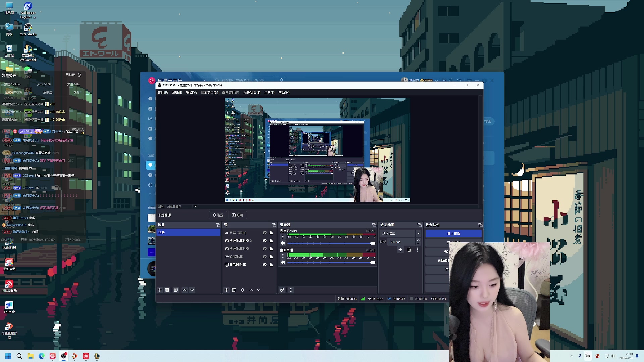Add a transition with the plus icon

400,250
